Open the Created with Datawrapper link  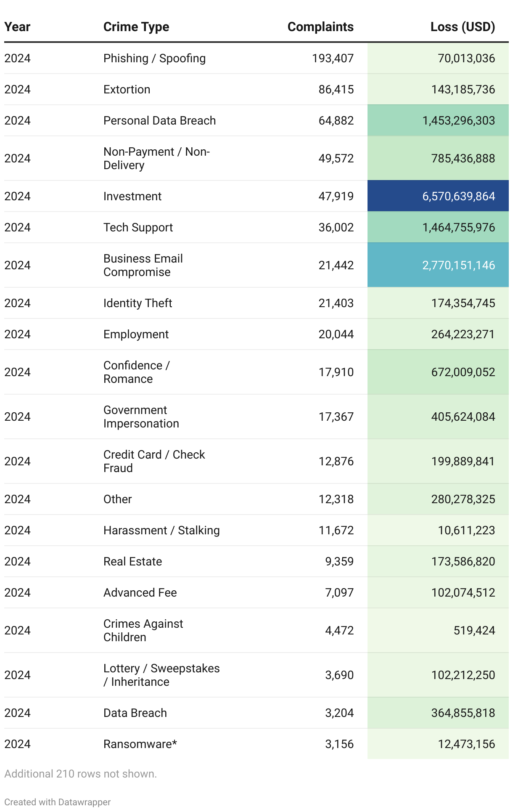click(x=58, y=802)
